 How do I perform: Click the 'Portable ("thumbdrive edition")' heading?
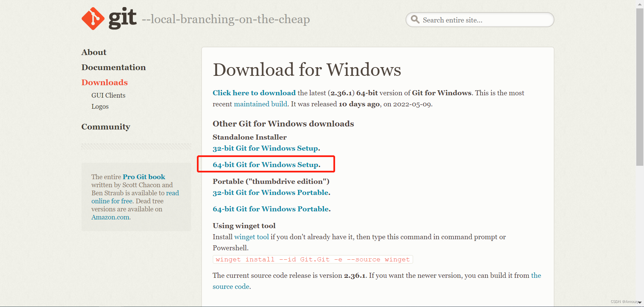pos(271,182)
